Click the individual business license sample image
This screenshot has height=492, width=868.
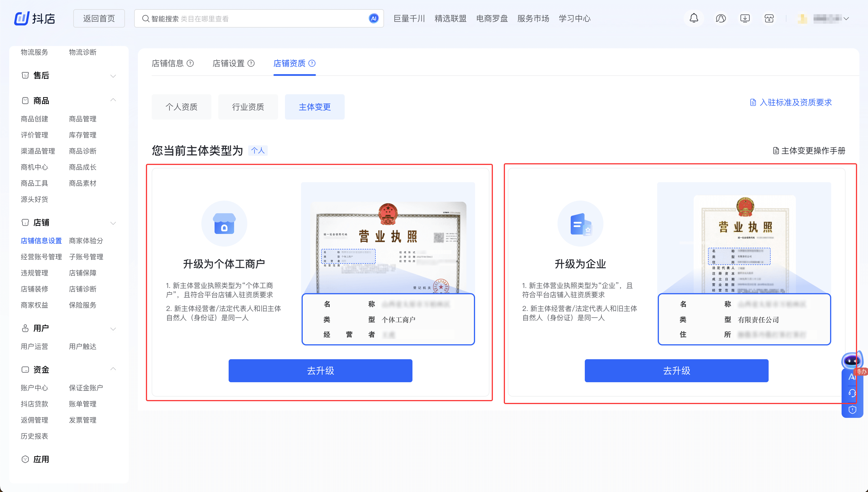(x=388, y=264)
